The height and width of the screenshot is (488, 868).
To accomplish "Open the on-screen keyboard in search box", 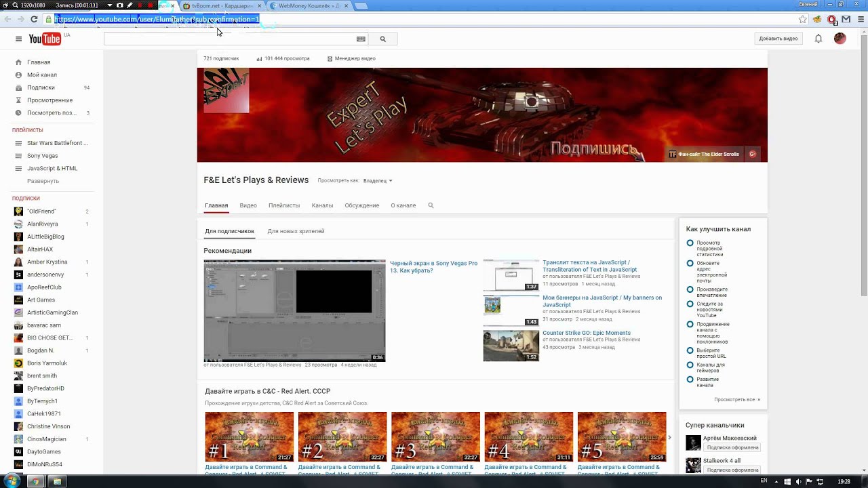I will pos(361,39).
